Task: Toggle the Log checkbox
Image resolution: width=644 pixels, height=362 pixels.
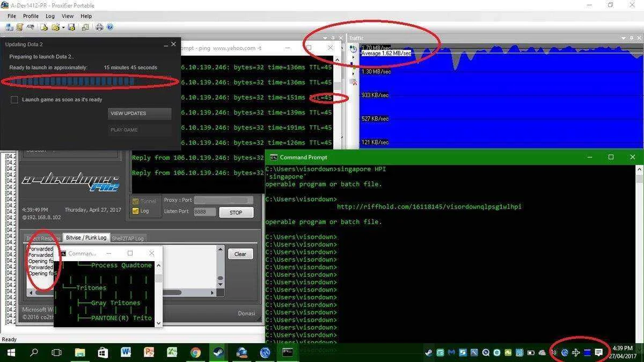Action: (x=135, y=211)
